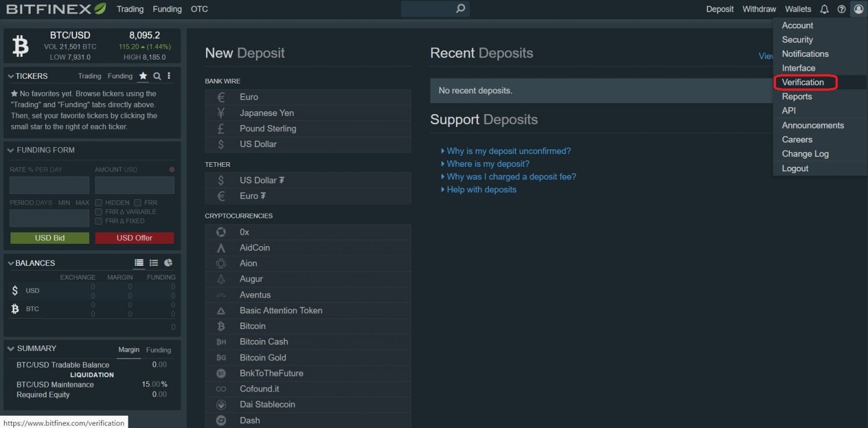Select Verification from the user menu
The width and height of the screenshot is (868, 428).
(803, 82)
